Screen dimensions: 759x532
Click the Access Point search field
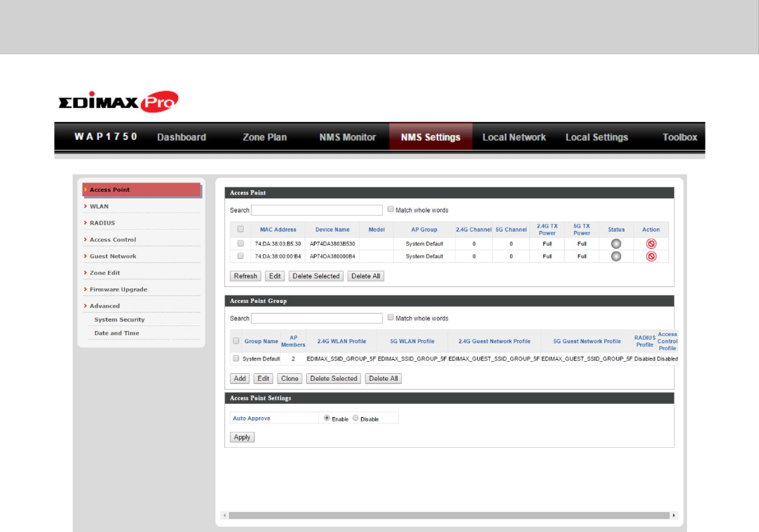pyautogui.click(x=317, y=210)
